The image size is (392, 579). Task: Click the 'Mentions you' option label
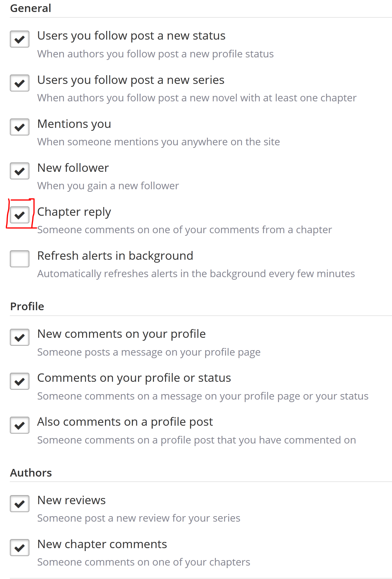(74, 124)
